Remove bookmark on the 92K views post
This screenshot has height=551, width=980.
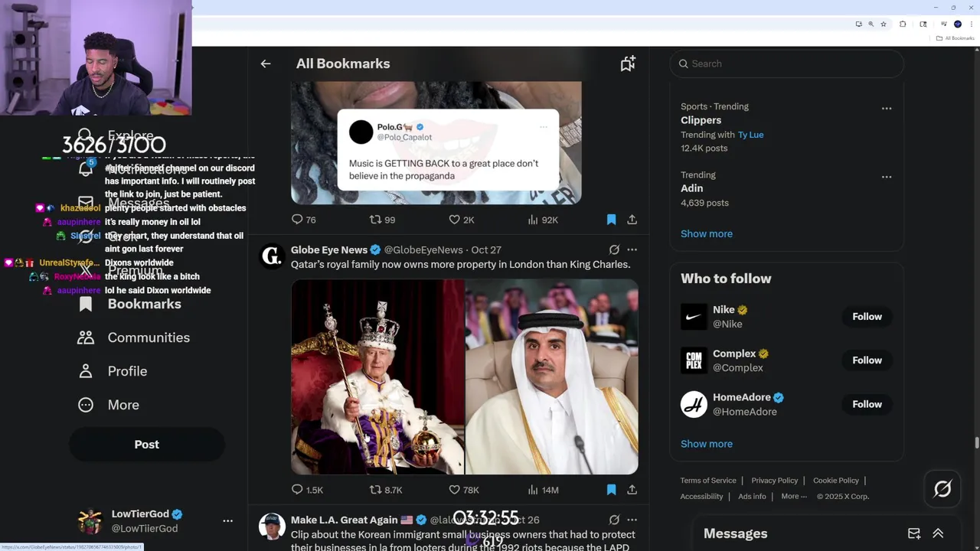click(x=611, y=220)
